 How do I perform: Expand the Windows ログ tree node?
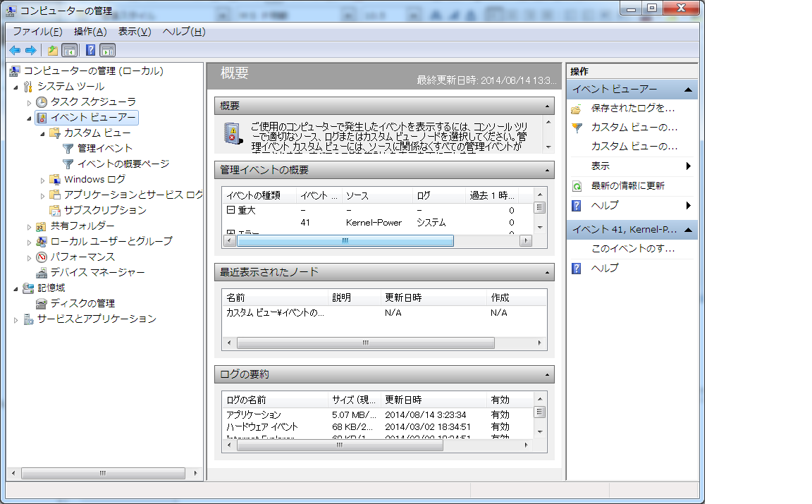(x=42, y=180)
